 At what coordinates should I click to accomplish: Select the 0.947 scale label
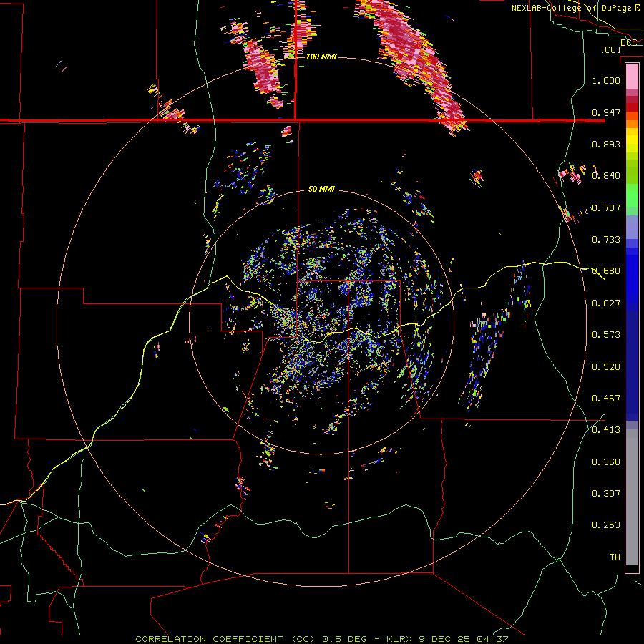coord(606,112)
